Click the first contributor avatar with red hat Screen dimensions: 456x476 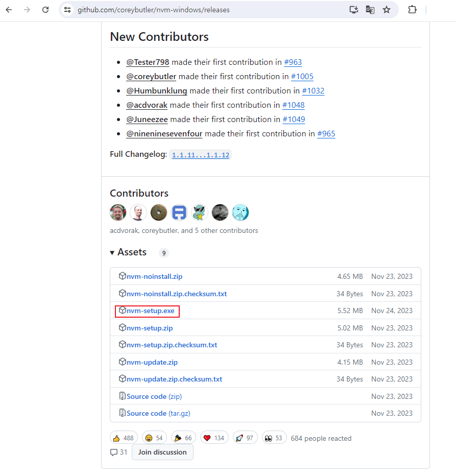point(118,212)
